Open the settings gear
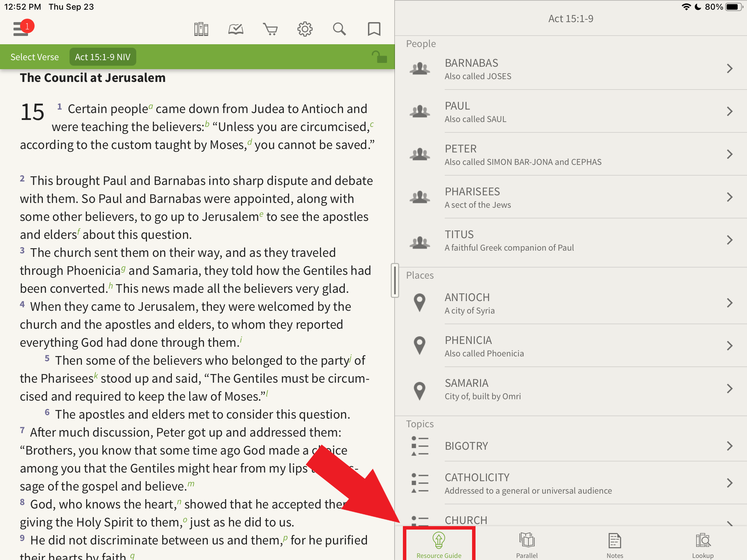The width and height of the screenshot is (747, 560). [x=305, y=29]
